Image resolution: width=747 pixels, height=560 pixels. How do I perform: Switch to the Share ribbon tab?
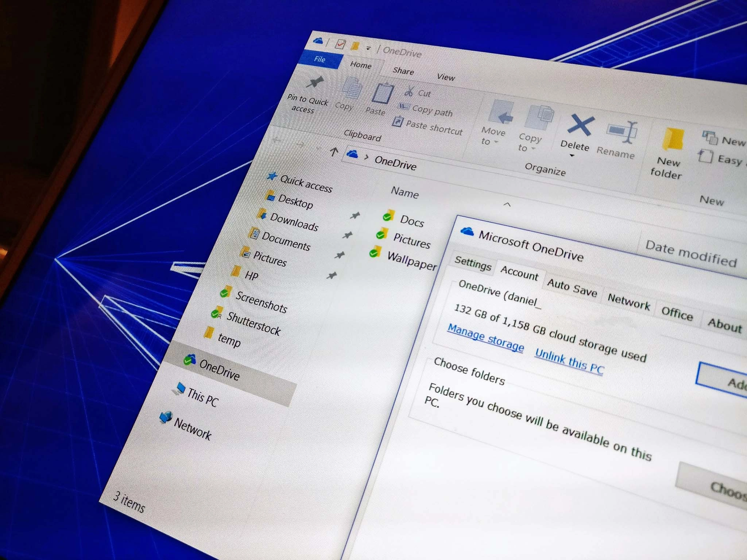403,71
